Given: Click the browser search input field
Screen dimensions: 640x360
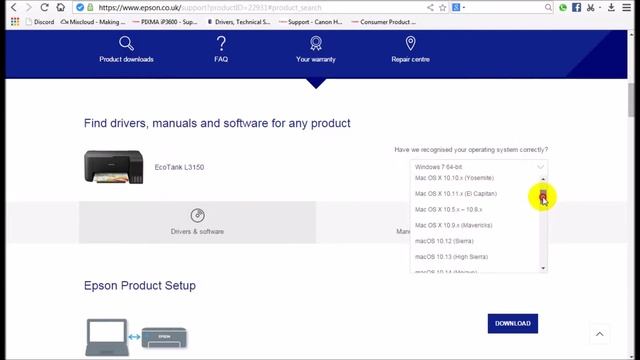Looking at the screenshot, I should coord(504,7).
